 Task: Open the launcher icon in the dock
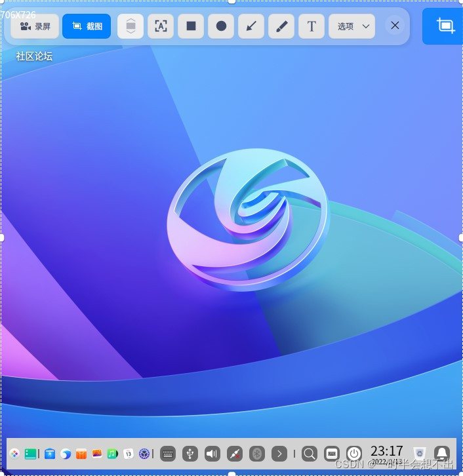tap(14, 454)
